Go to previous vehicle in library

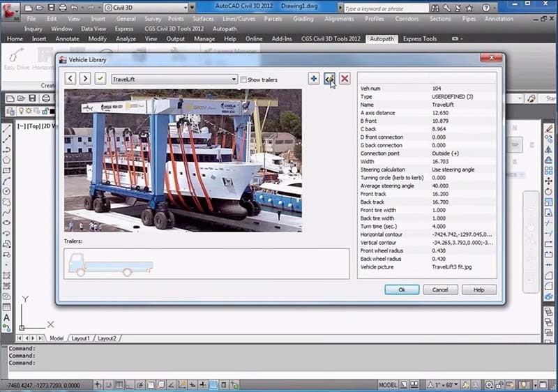(70, 79)
